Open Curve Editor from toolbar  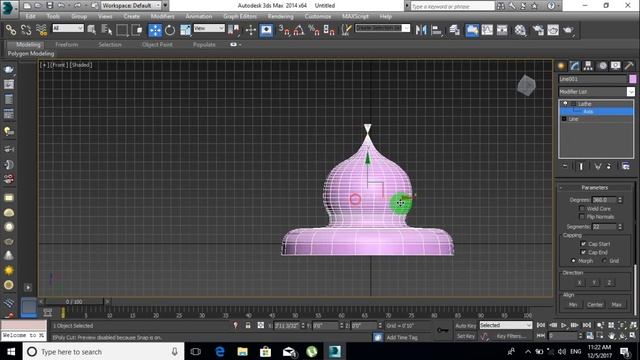pos(487,30)
